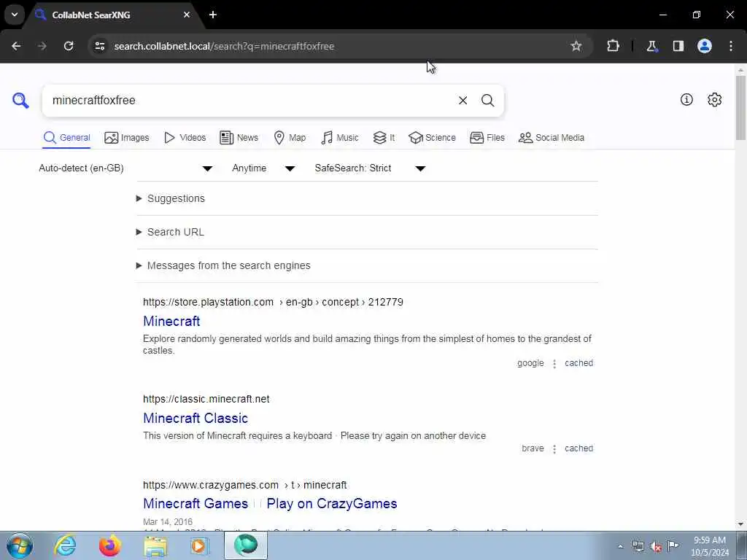Screen dimensions: 747x560
Task: Switch to the Map tab
Action: (x=290, y=138)
